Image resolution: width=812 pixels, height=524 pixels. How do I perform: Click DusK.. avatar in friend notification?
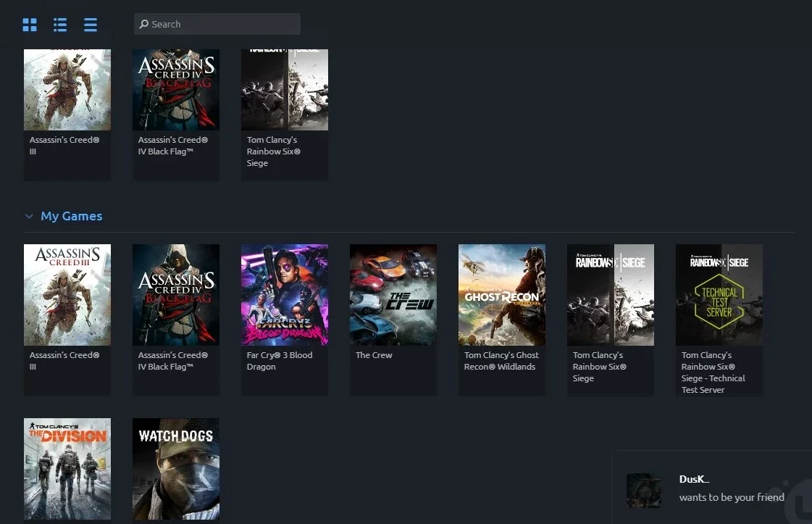(644, 490)
